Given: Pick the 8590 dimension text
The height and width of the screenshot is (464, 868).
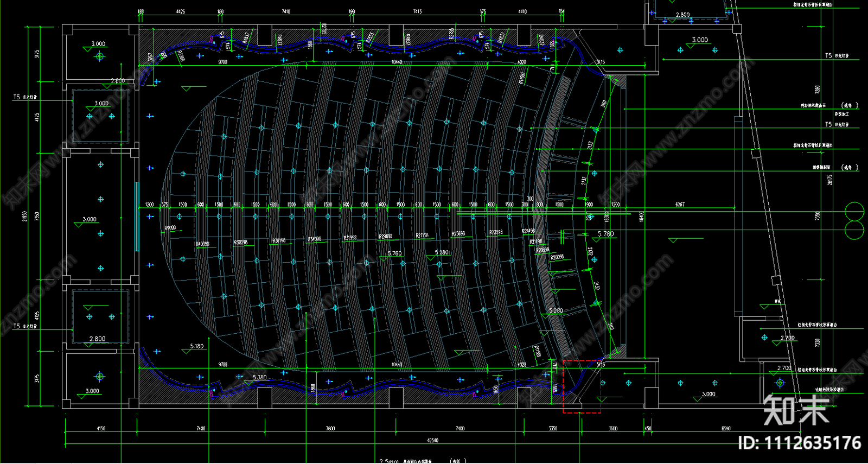Looking at the screenshot, I should click(x=726, y=428).
